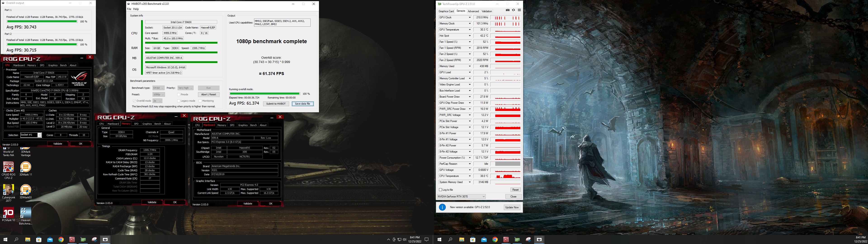Screen dimensions: 868x244
Task: Select GPU-Z on the primary monitor taskbar
Action: tap(83, 240)
